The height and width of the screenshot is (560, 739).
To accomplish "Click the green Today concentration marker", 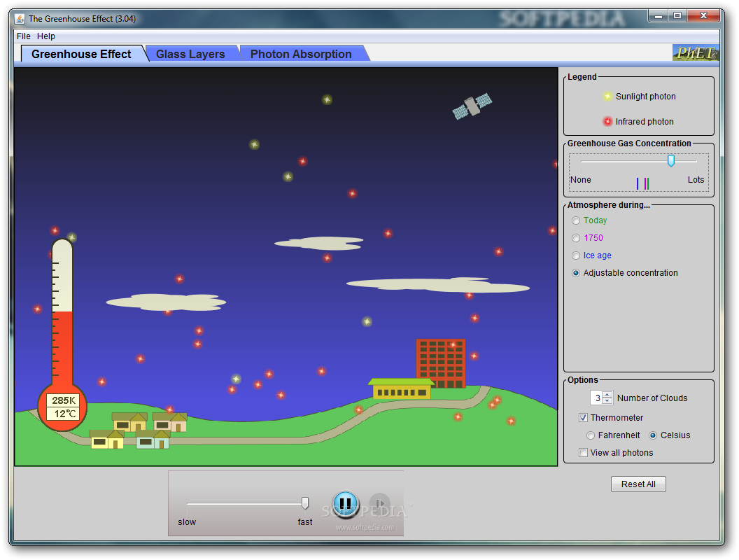I will coord(648,183).
